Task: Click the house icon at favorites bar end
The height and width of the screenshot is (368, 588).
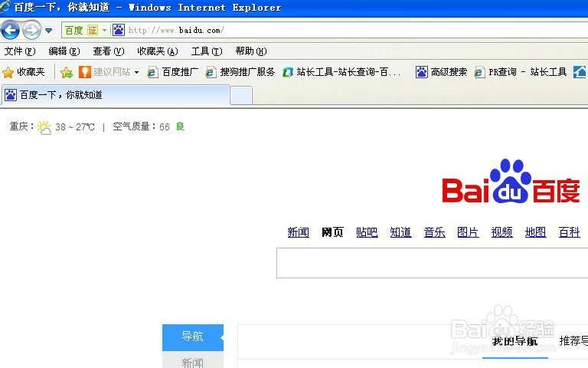Action: coord(580,72)
